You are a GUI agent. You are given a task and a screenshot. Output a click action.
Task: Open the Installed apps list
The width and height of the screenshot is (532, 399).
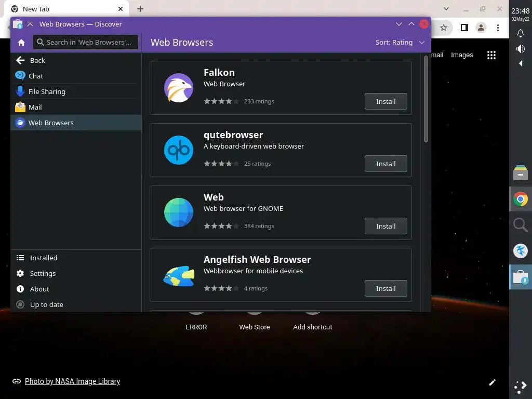tap(76, 258)
